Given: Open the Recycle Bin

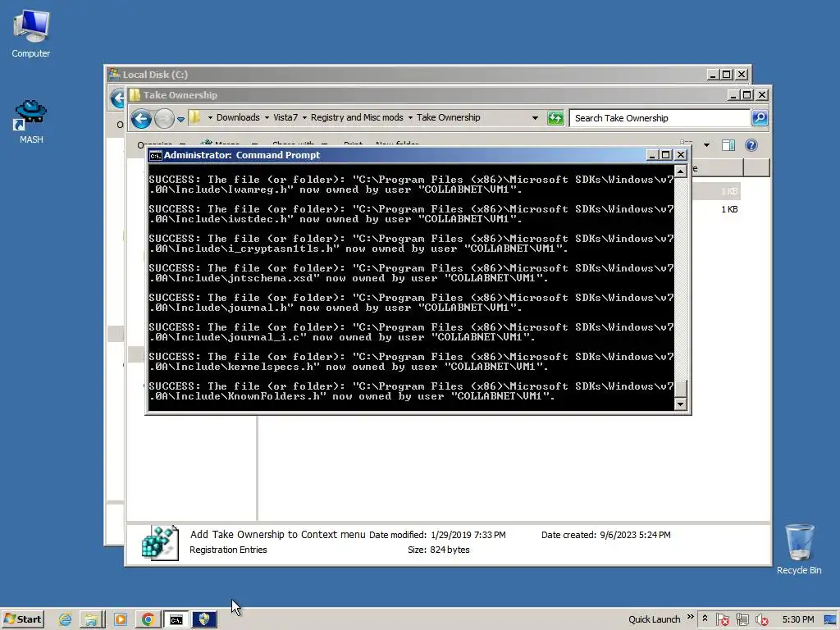Looking at the screenshot, I should point(799,549).
